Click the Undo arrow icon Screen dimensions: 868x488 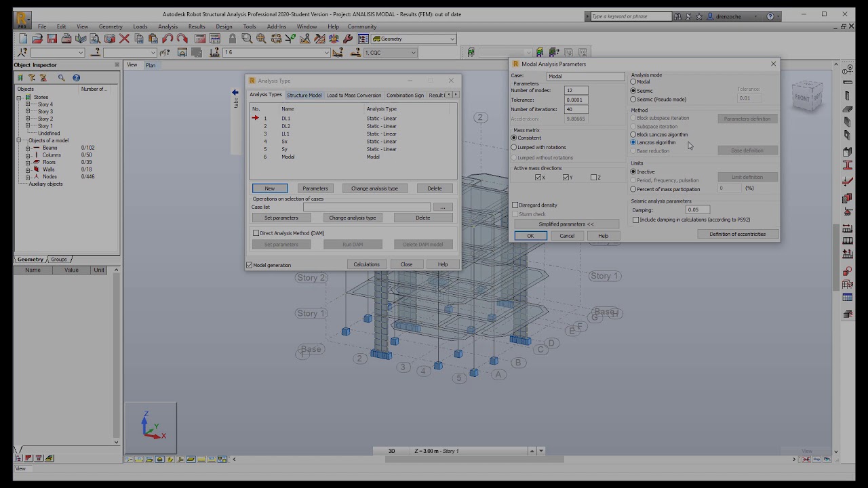coord(167,39)
